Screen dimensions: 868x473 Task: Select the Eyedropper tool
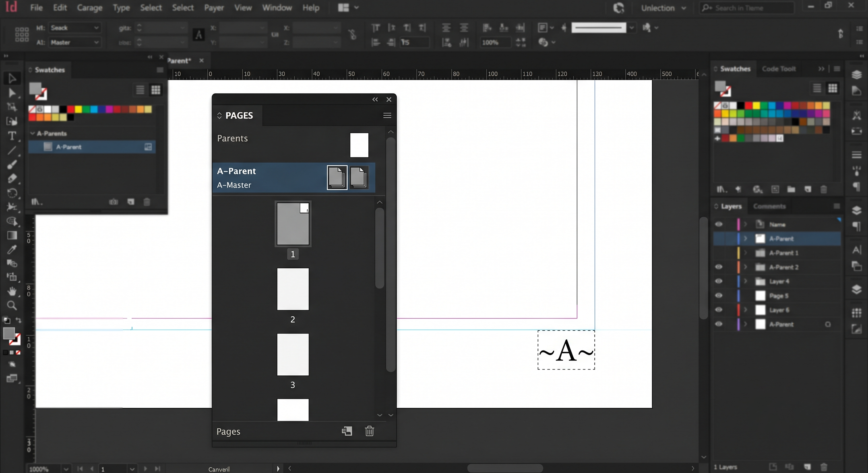12,249
